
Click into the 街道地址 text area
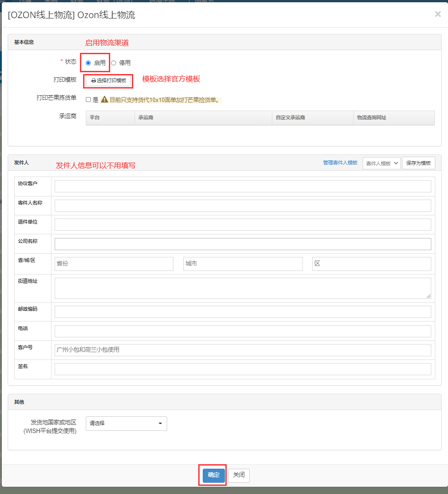click(243, 288)
